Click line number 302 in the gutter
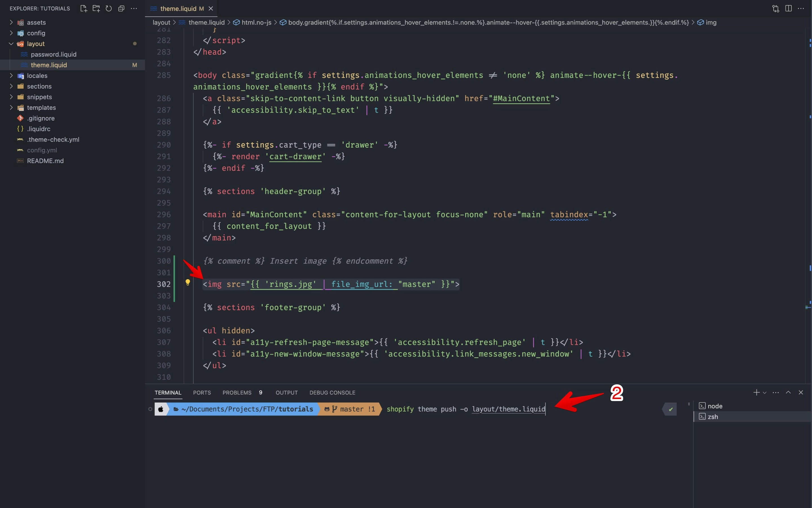 pos(164,284)
